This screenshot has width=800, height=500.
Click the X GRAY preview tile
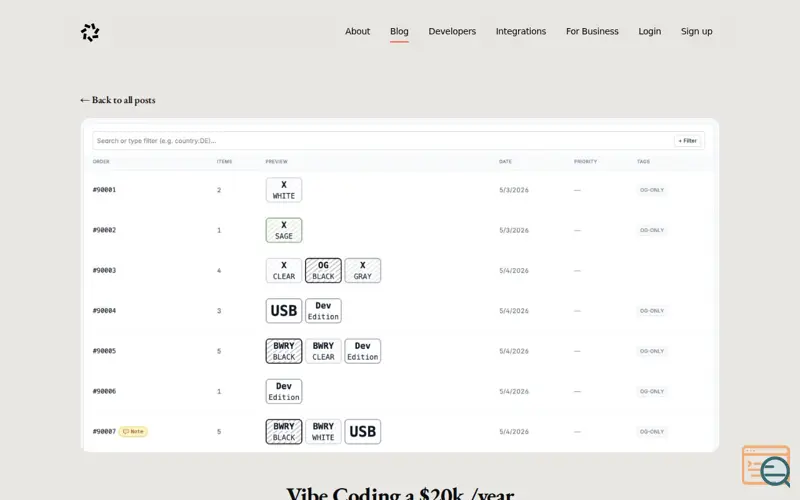(363, 270)
